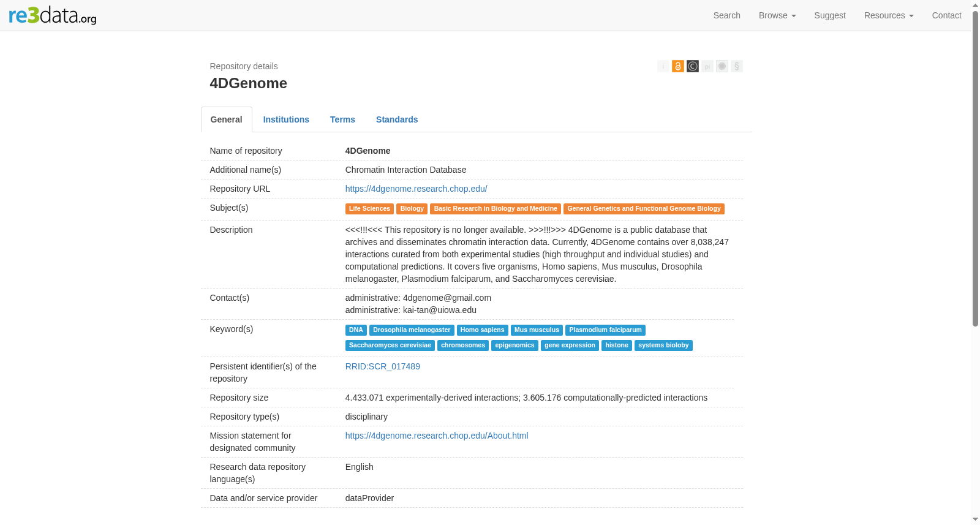Screen dimensions: 980x525
Task: Go to the Search page
Action: pos(727,15)
